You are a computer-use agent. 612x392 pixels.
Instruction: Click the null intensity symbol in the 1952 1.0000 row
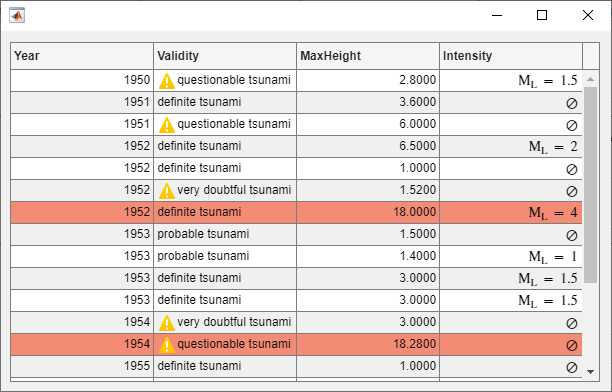click(x=571, y=169)
